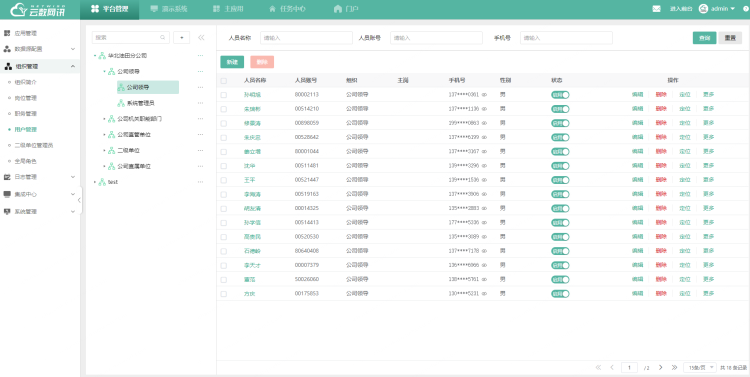Expand 公司直属单位 tree node
The image size is (750, 377).
[x=104, y=166]
